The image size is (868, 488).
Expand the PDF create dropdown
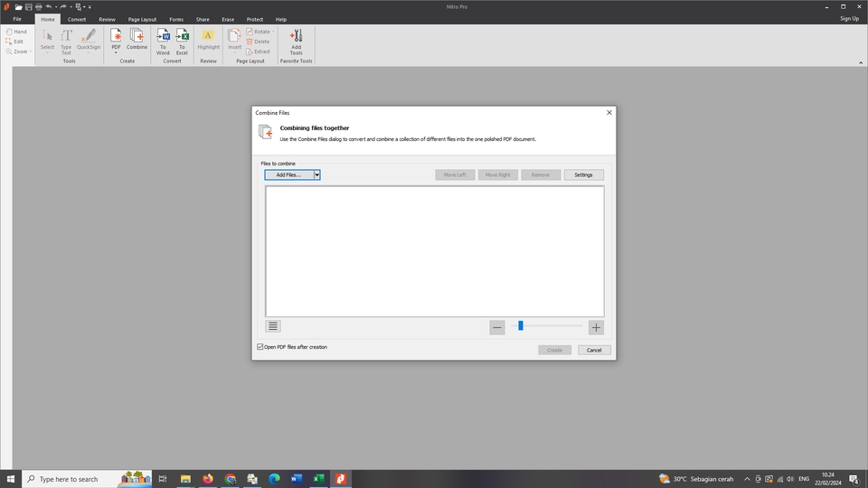coord(116,53)
